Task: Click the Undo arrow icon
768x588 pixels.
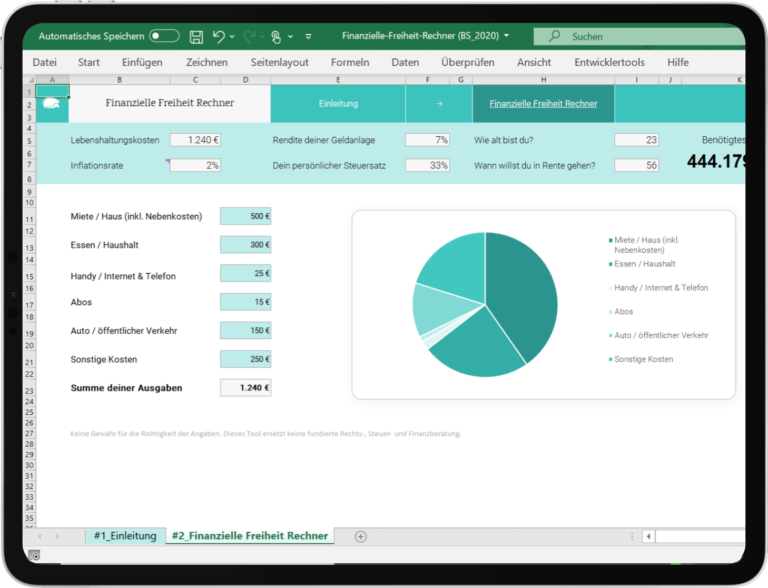Action: click(x=218, y=36)
